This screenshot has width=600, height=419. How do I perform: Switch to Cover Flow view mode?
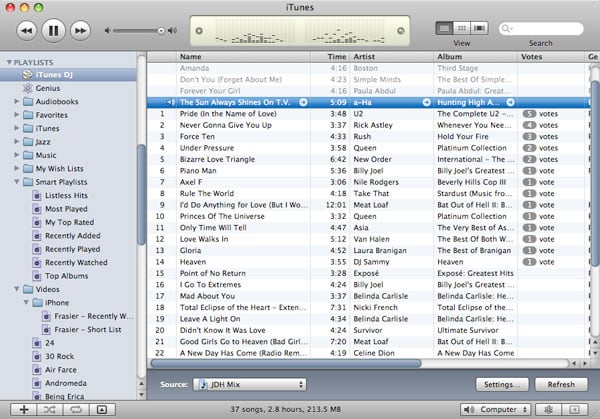pos(479,28)
